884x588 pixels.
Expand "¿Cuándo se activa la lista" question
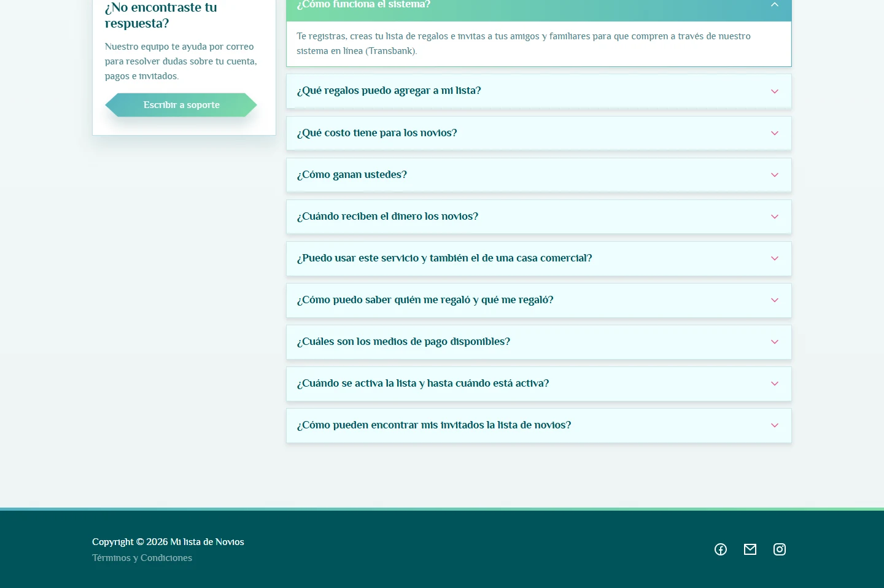coord(539,384)
